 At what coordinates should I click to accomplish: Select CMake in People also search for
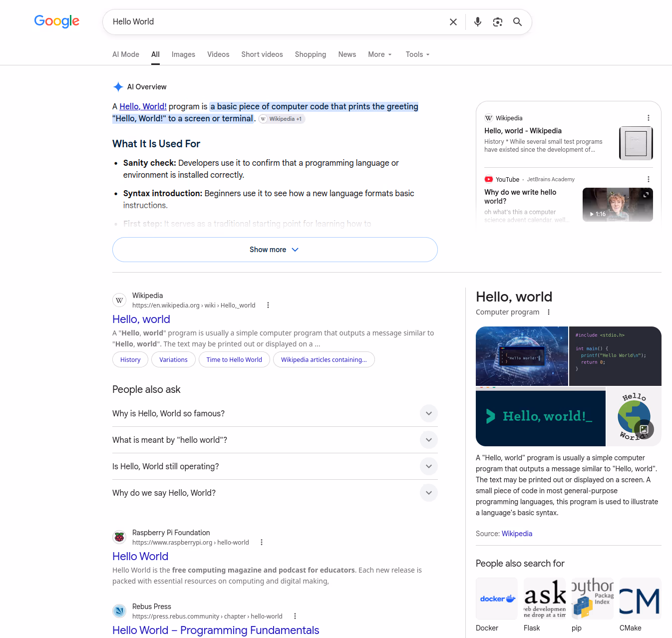pyautogui.click(x=641, y=605)
